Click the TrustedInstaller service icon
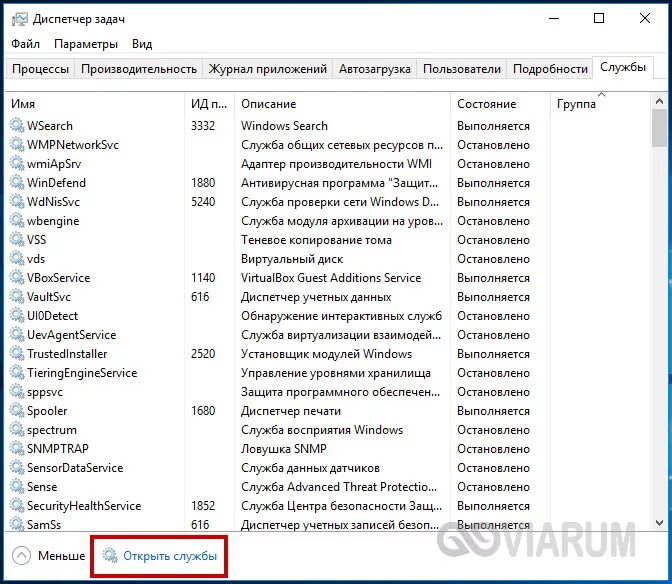672x584 pixels. pos(17,353)
